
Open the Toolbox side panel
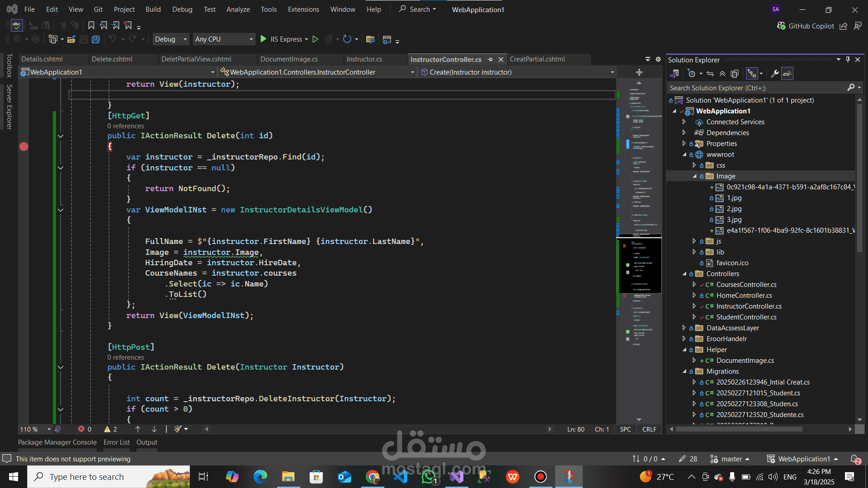9,66
